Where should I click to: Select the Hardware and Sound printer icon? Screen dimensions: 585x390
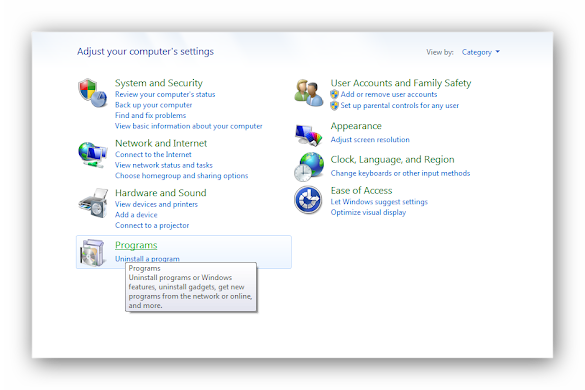[x=93, y=203]
